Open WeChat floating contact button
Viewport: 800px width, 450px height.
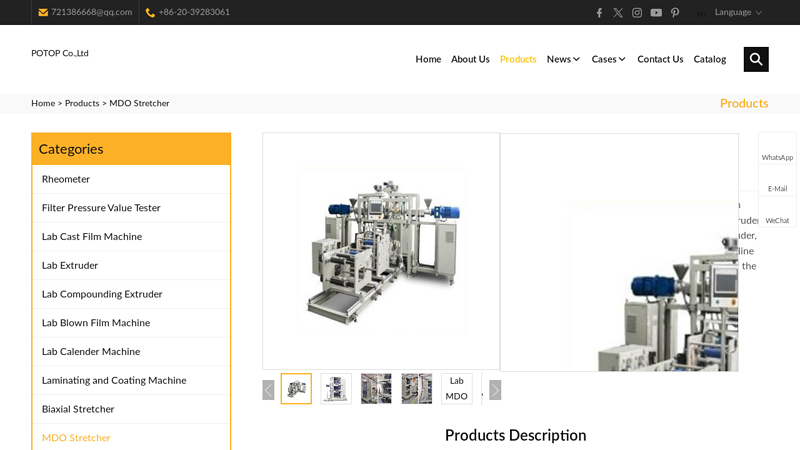pos(777,213)
